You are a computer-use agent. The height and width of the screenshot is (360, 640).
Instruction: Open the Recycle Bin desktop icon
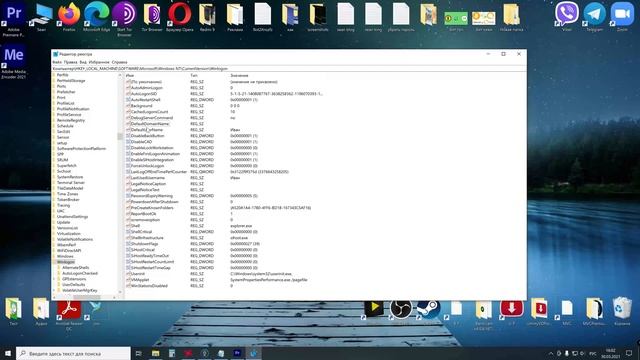click(x=622, y=313)
